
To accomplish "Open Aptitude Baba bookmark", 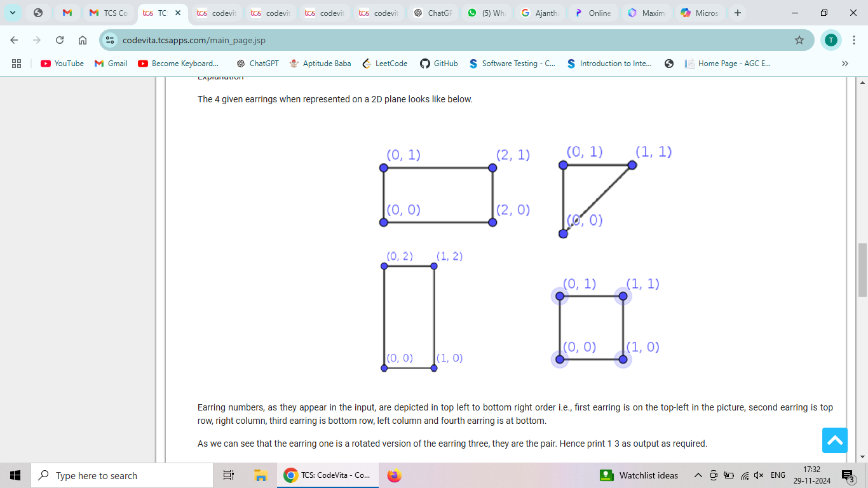I will pyautogui.click(x=320, y=64).
